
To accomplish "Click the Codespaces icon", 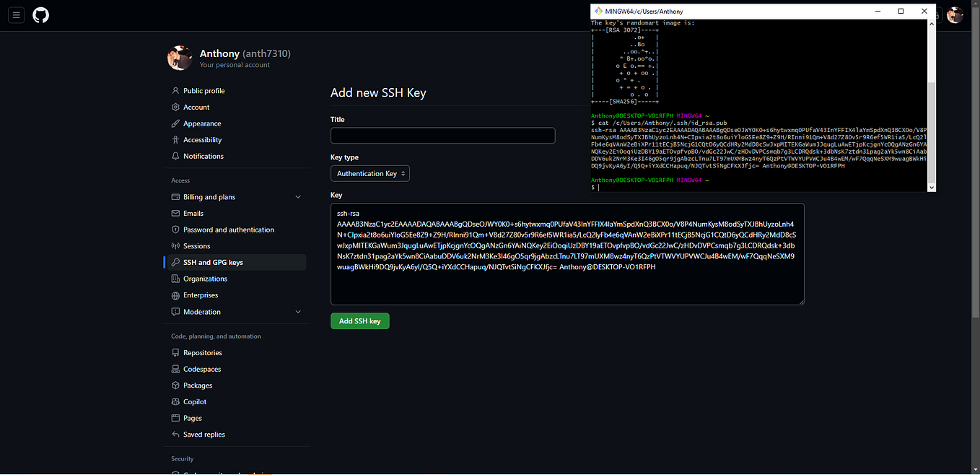I will 174,369.
